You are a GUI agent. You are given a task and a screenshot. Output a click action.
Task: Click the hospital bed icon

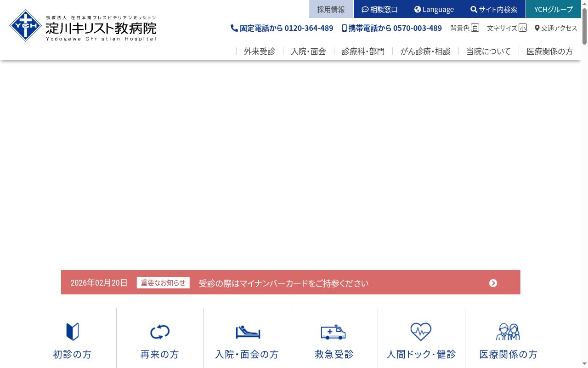248,332
